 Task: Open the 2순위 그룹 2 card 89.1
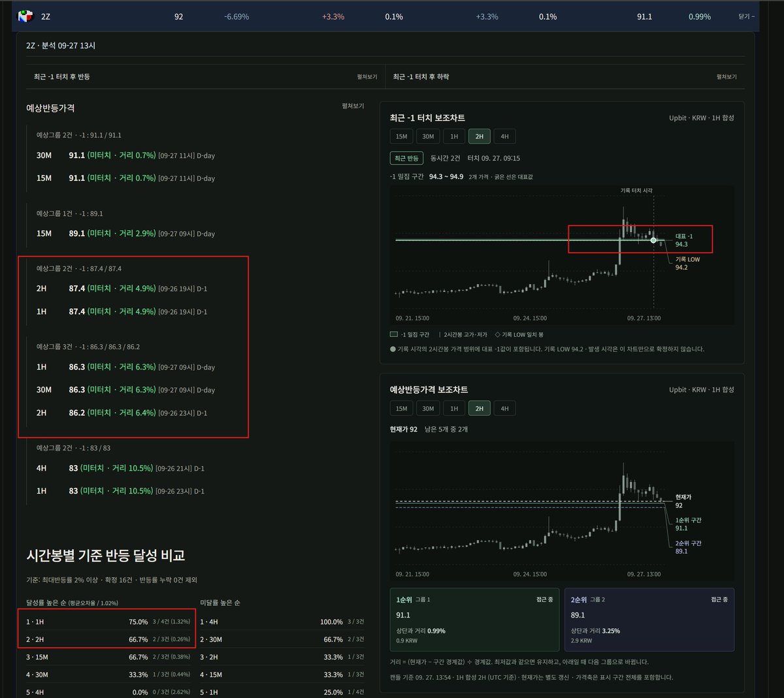(x=649, y=620)
